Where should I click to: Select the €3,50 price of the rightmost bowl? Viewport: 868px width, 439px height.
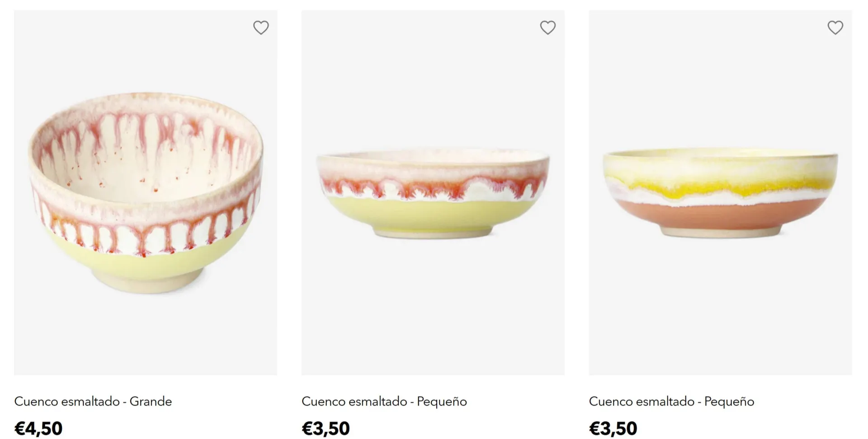coord(613,428)
